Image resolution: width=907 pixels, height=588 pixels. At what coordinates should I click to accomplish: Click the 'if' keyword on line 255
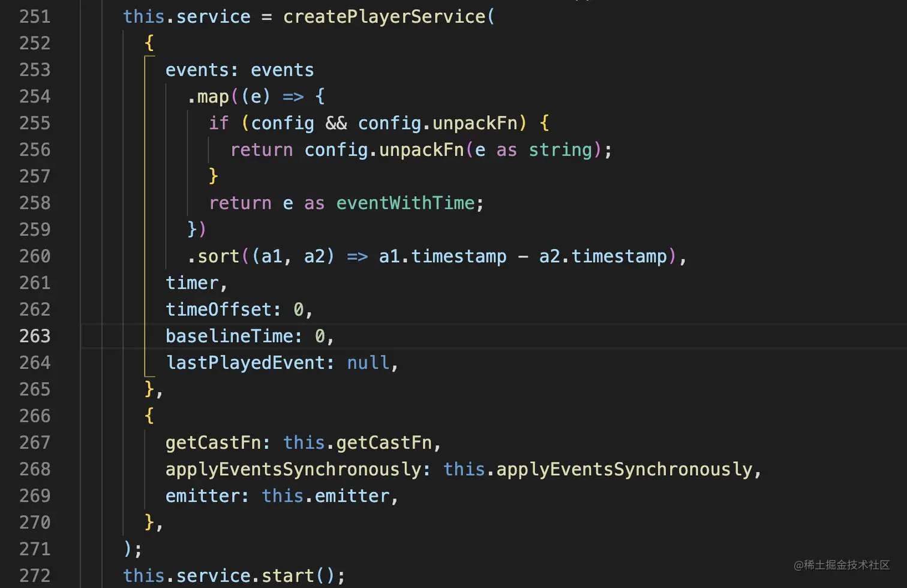point(219,123)
